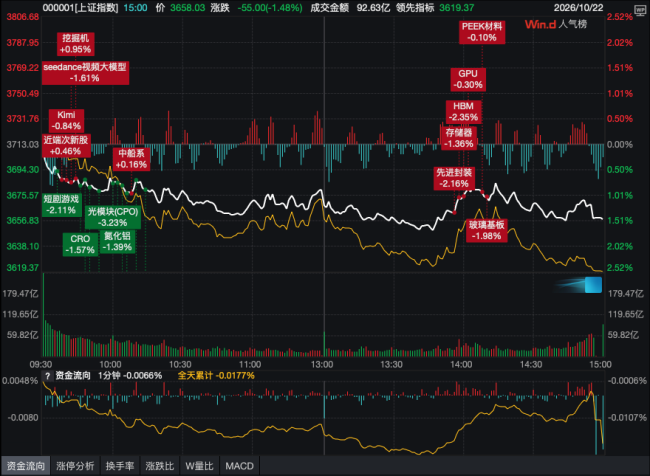Click the WP icon in top-right corner
Image resolution: width=650 pixels, height=476 pixels.
click(x=640, y=10)
